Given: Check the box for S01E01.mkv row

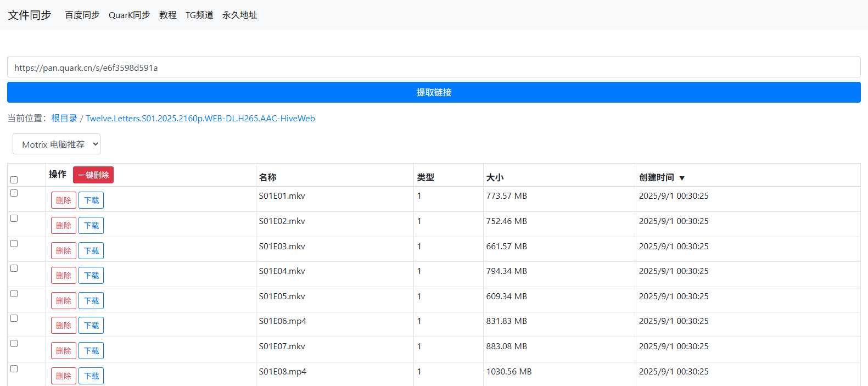Looking at the screenshot, I should [x=14, y=193].
